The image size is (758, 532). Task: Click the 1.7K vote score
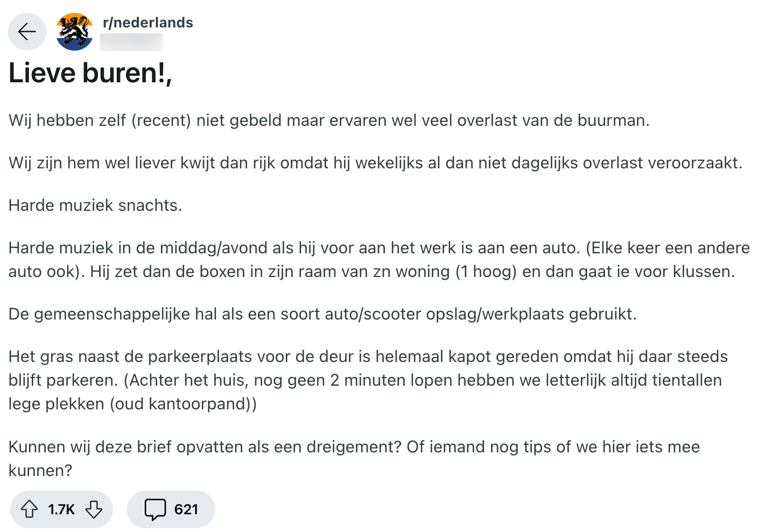pyautogui.click(x=61, y=509)
